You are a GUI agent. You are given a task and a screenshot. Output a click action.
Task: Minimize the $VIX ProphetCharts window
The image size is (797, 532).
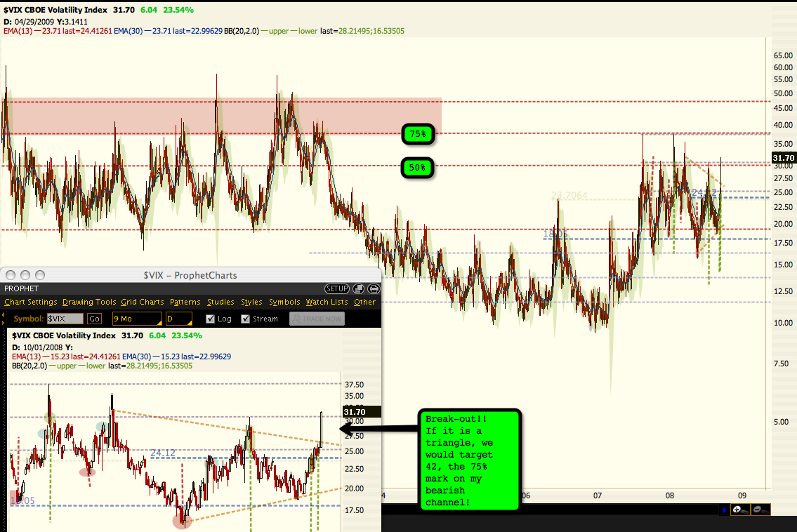(25, 275)
